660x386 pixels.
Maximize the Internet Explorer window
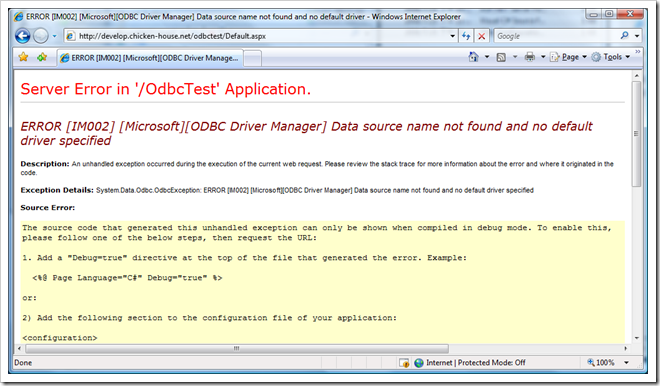(x=609, y=14)
